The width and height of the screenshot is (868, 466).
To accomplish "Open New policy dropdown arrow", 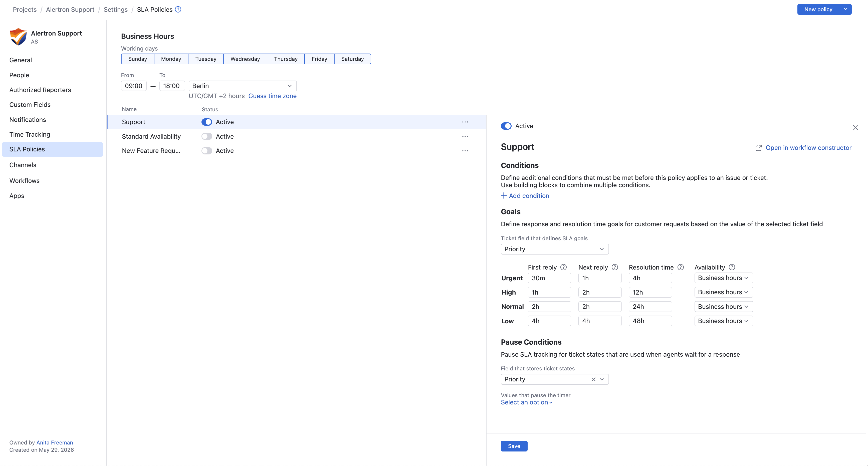I will [846, 10].
